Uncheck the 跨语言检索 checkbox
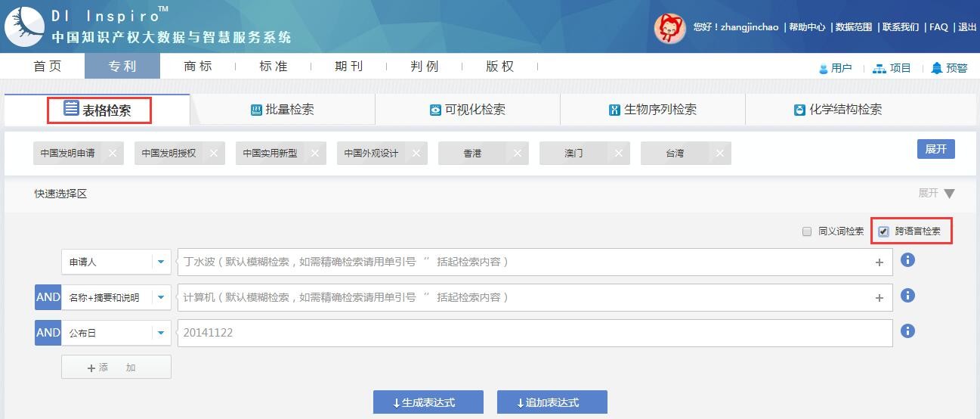 point(883,231)
